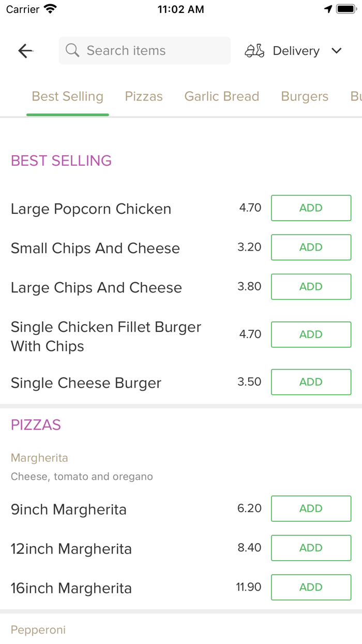Add Single Chicken Fillet Burger With Chips
362x644 pixels.
coord(311,334)
